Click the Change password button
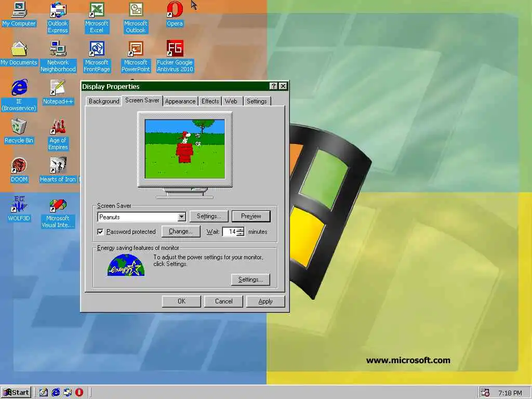 [181, 231]
